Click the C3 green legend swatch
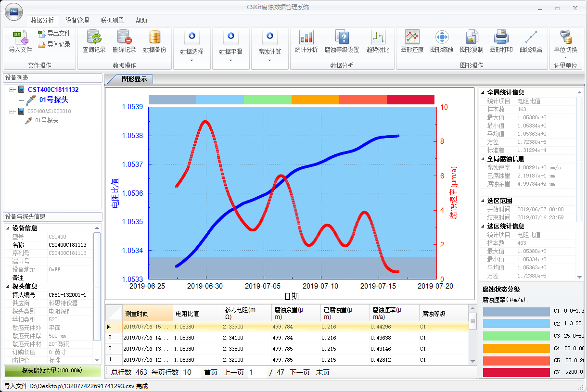Viewport: 587px width, 392px height. (x=516, y=336)
